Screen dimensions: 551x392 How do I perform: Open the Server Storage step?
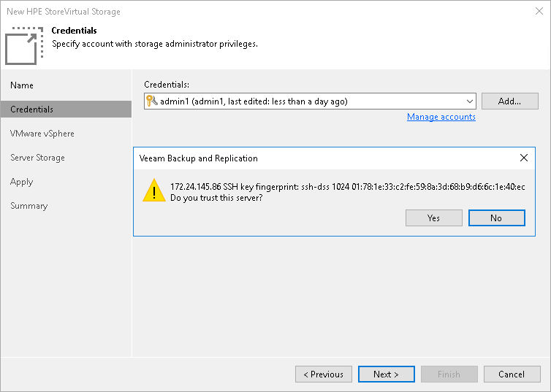[x=37, y=158]
